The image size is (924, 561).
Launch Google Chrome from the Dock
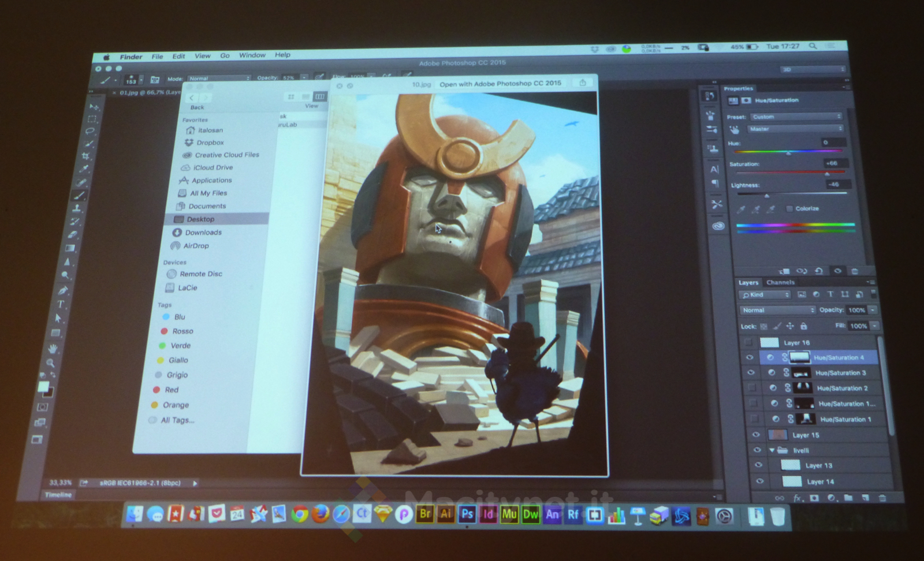299,514
